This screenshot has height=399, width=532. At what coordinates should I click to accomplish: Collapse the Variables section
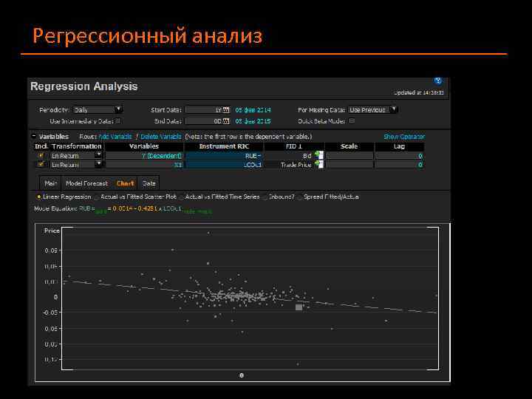(x=33, y=137)
